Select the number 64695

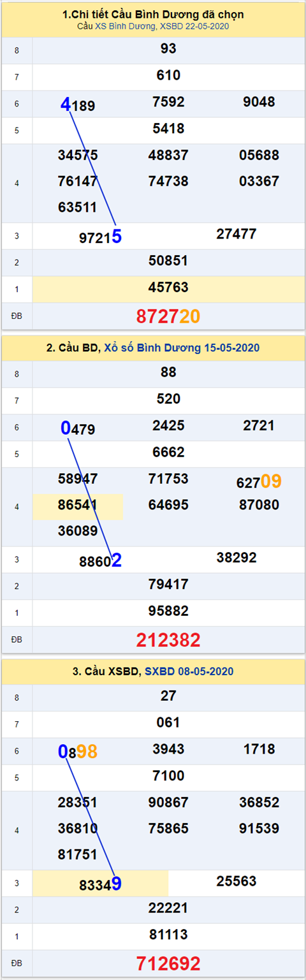(x=168, y=505)
